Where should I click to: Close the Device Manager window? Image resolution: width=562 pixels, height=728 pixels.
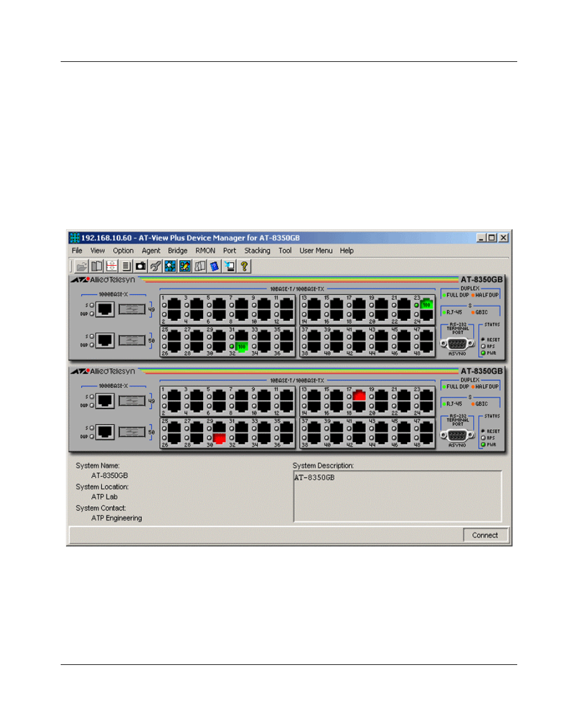click(504, 238)
